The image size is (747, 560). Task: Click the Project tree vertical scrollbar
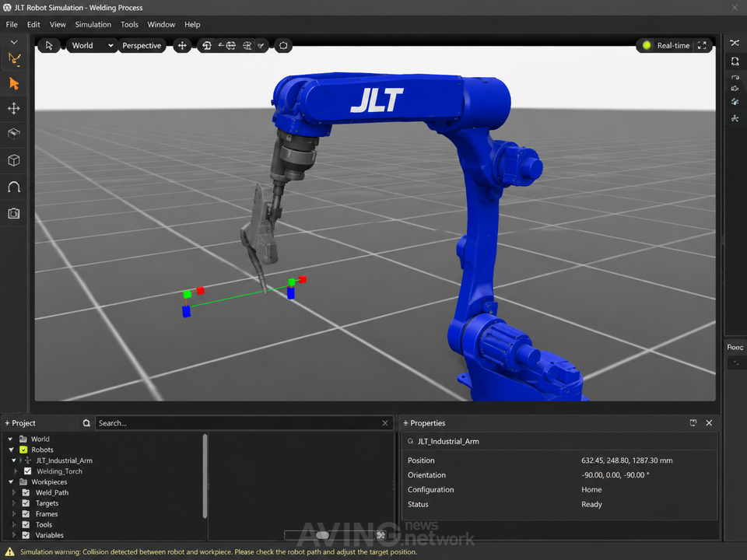click(205, 476)
